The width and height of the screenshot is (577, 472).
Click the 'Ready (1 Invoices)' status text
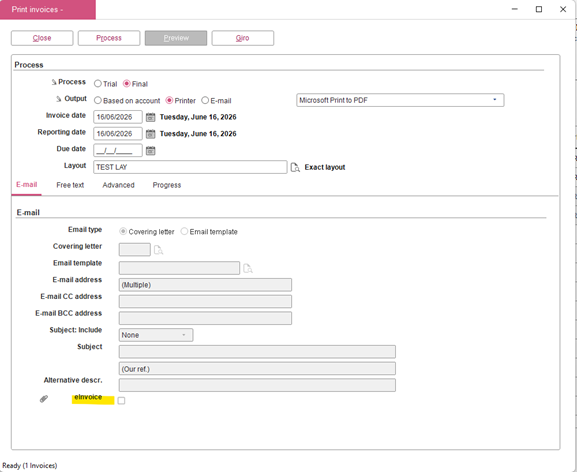tap(30, 466)
